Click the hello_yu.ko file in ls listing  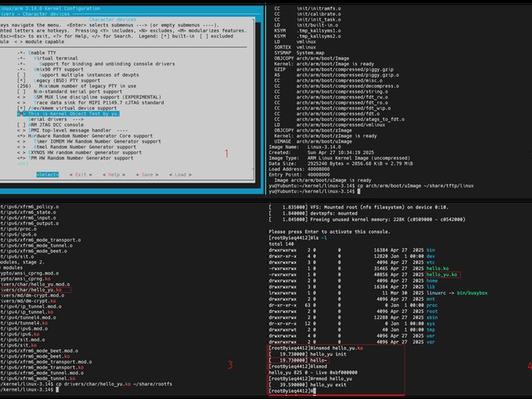(442, 275)
